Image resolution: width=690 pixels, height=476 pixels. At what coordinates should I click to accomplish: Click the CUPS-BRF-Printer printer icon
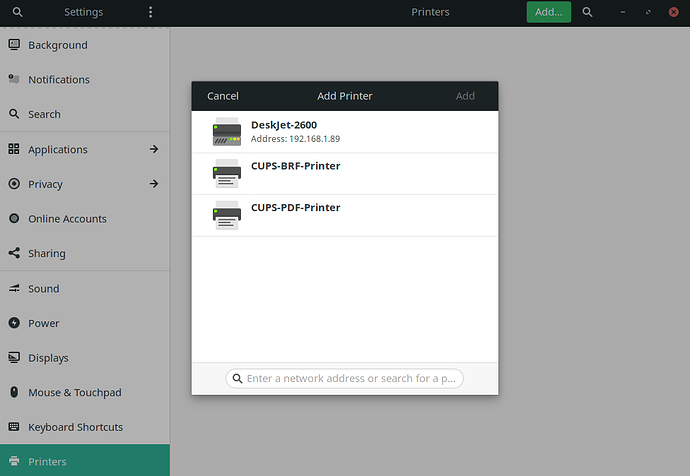(x=227, y=173)
